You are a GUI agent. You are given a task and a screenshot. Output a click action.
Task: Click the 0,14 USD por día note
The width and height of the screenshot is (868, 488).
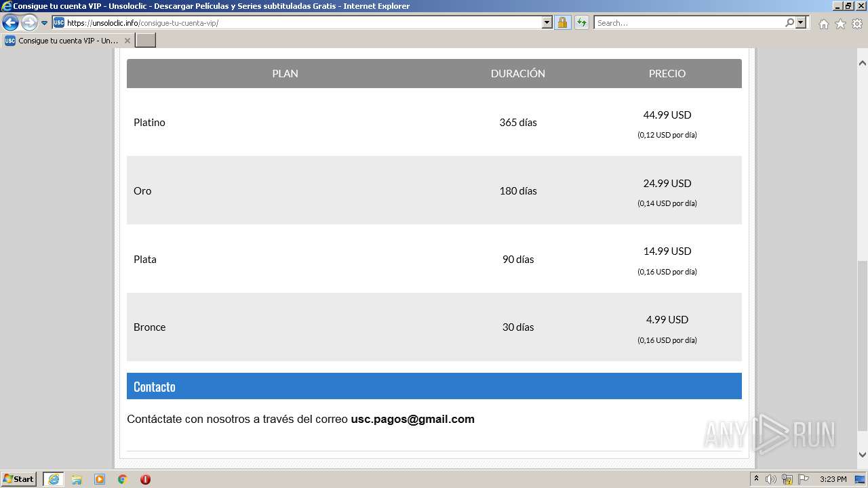pyautogui.click(x=667, y=203)
